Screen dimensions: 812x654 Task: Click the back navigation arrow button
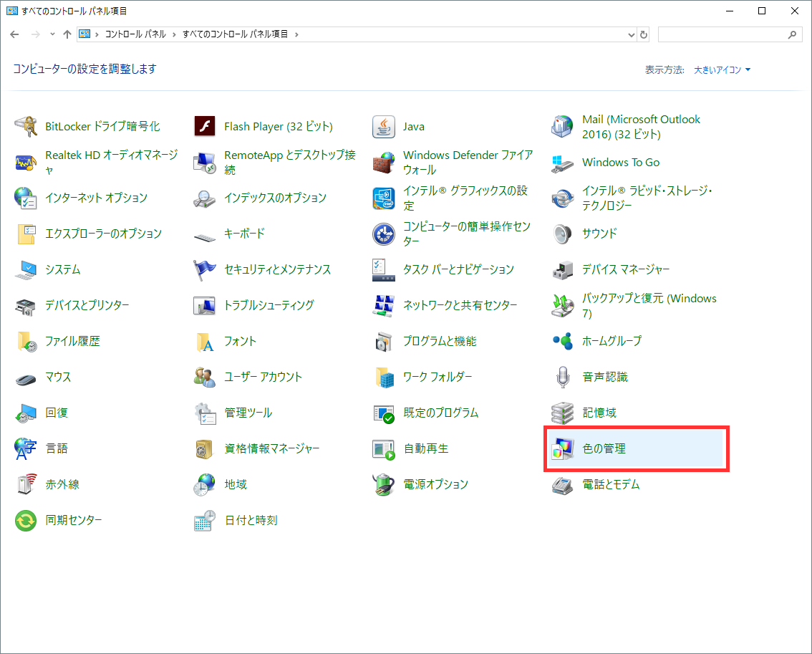coord(15,34)
